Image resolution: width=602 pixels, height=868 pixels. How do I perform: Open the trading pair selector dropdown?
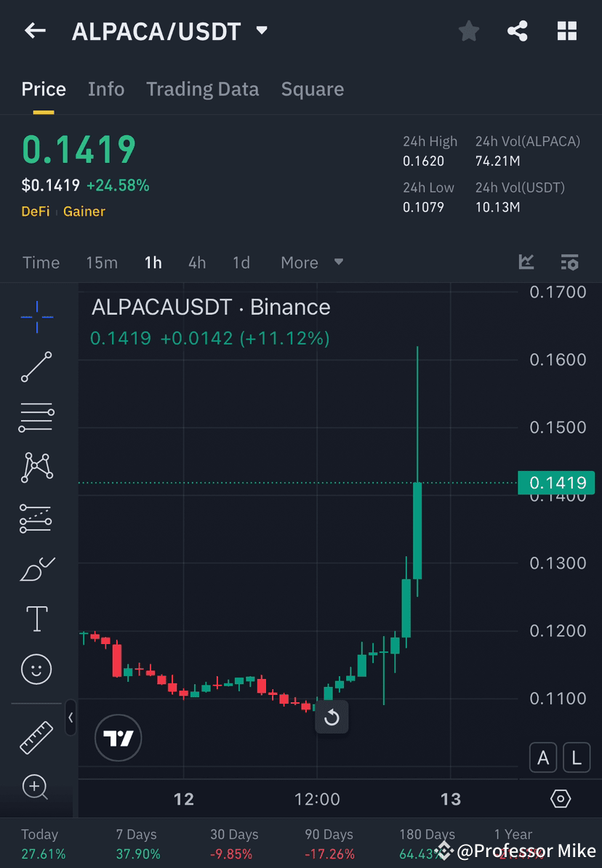point(261,31)
